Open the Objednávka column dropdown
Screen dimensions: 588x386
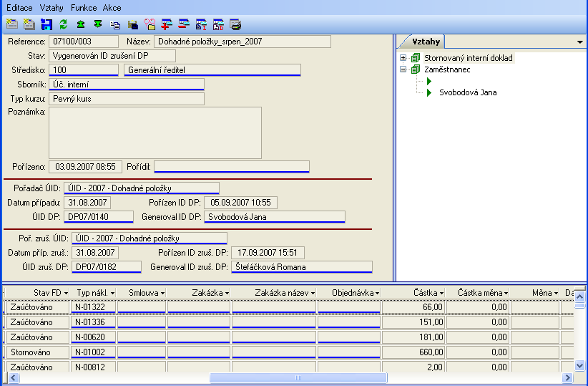[x=377, y=293]
